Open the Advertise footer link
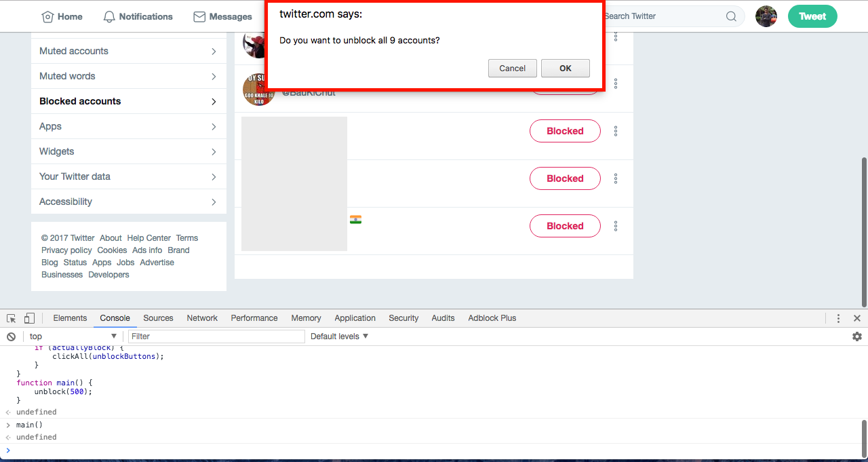The height and width of the screenshot is (462, 868). tap(157, 263)
